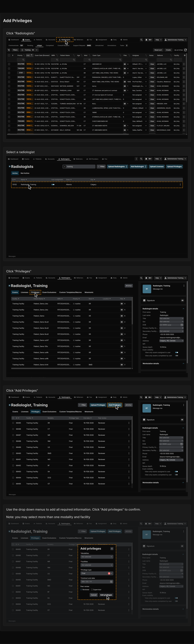Open the row menu for Radiologist, Training ID 15152
Viewport: 194px width, 644px height.
pos(180,185)
